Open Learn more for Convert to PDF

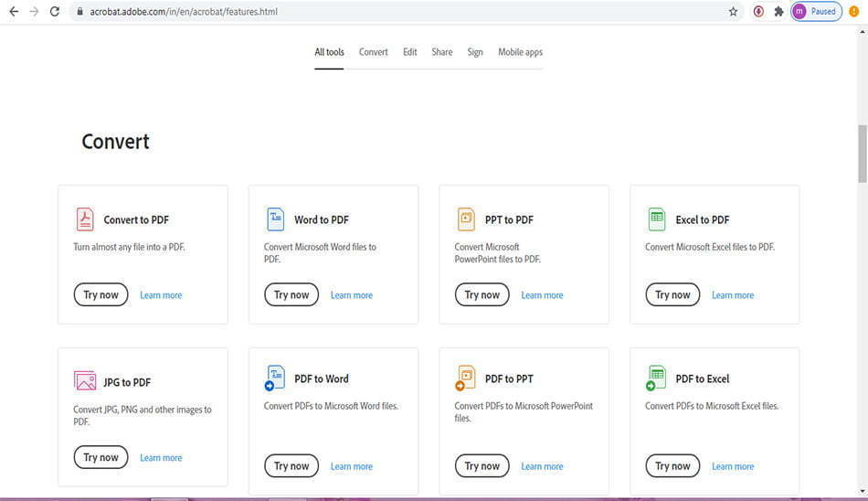pyautogui.click(x=161, y=295)
